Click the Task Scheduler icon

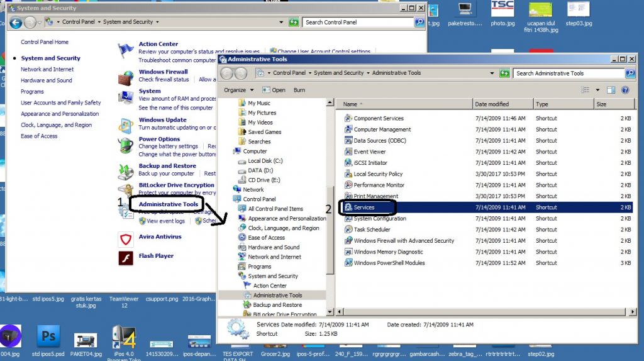348,230
